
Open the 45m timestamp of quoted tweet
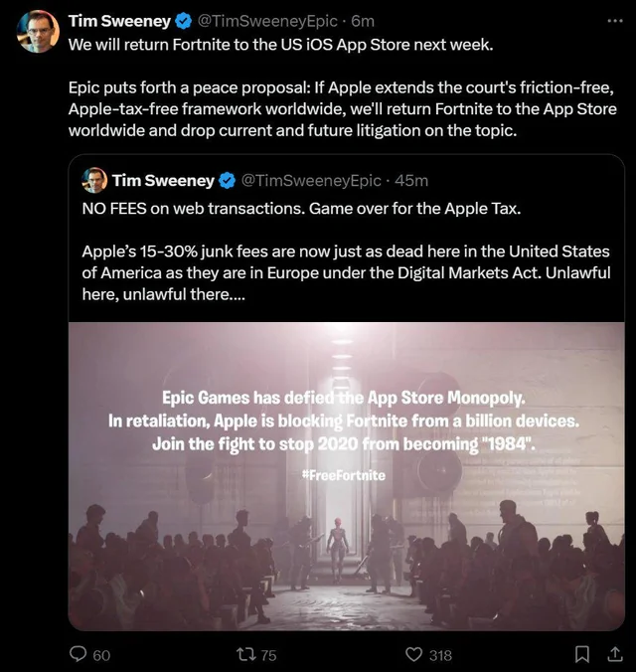coord(411,181)
